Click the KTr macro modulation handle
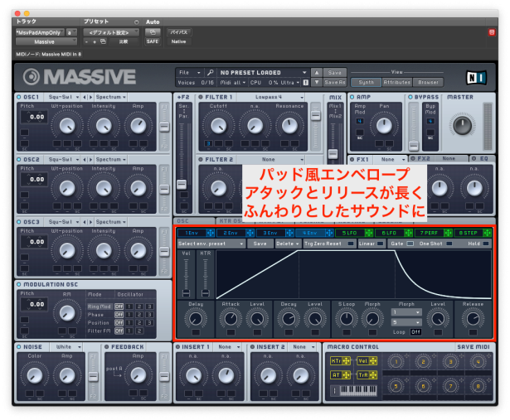 [x=346, y=361]
